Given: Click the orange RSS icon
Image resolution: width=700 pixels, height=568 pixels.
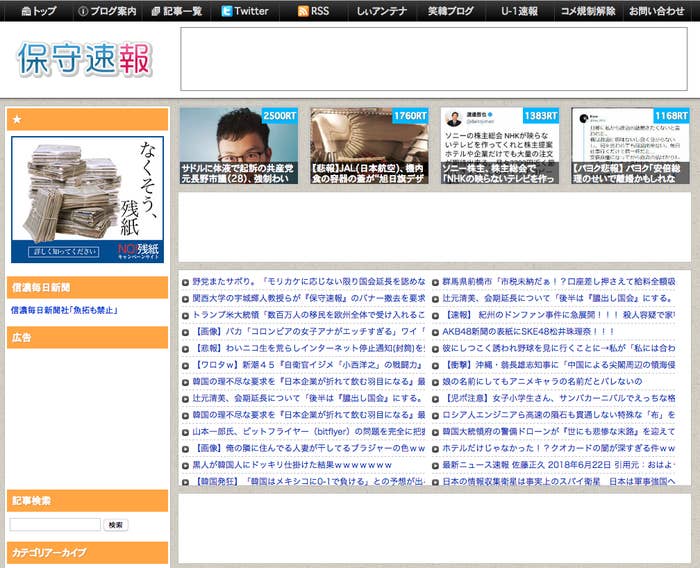Looking at the screenshot, I should click(x=303, y=11).
